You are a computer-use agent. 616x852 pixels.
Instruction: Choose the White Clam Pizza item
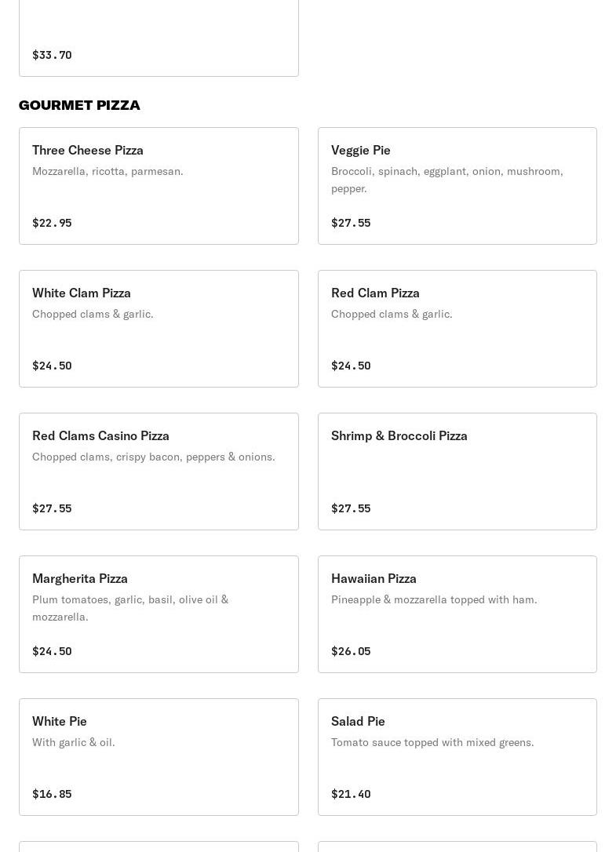click(159, 329)
